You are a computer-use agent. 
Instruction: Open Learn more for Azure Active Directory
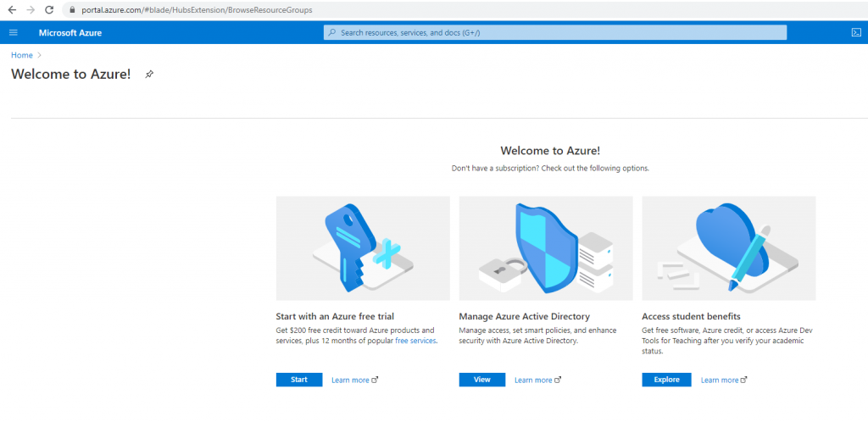(537, 380)
